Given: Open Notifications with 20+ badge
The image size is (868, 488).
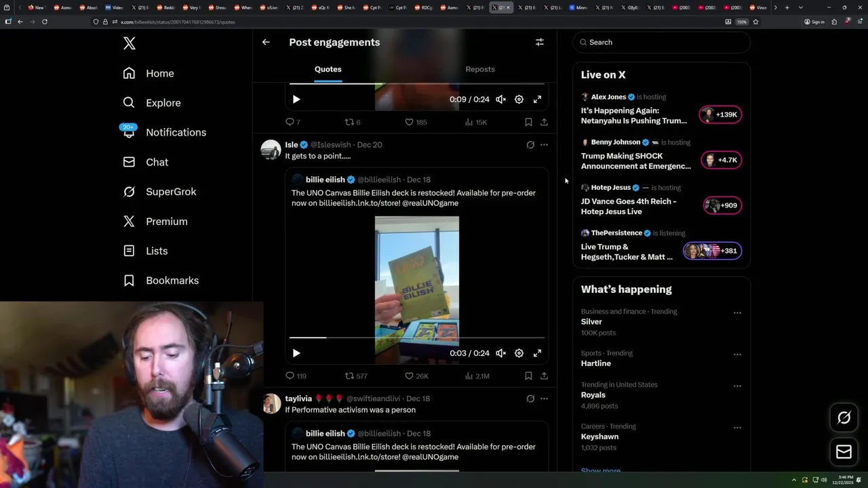Looking at the screenshot, I should tap(164, 132).
